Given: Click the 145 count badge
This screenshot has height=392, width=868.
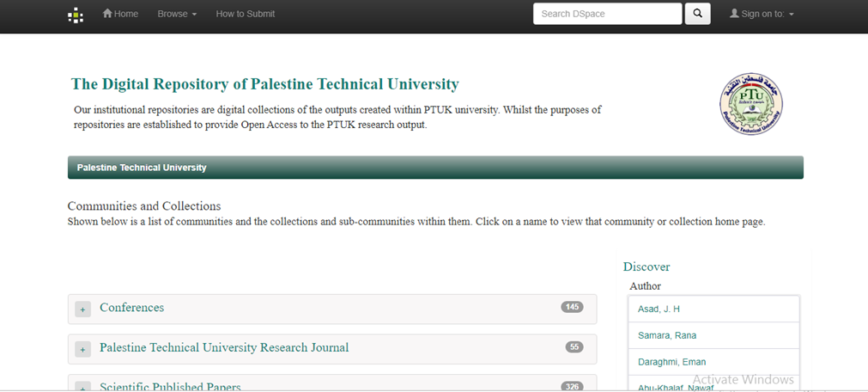Looking at the screenshot, I should click(572, 307).
